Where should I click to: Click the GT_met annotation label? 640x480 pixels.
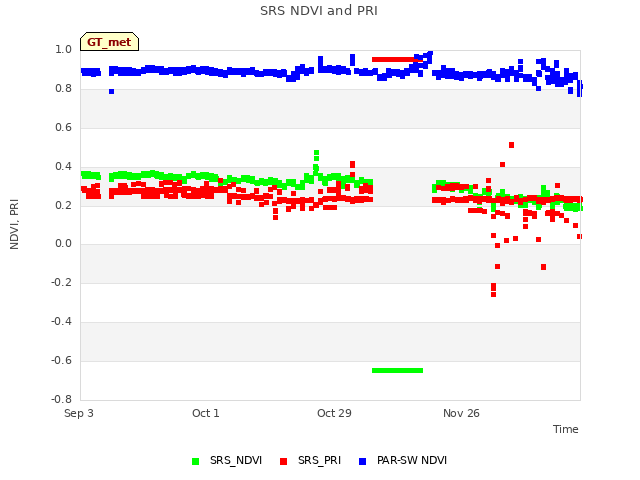(109, 42)
